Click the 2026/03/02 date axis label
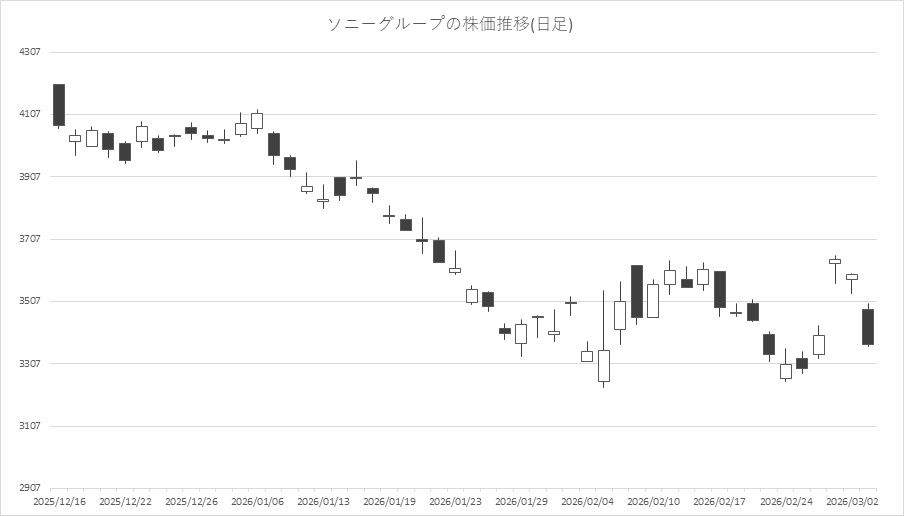Image resolution: width=904 pixels, height=516 pixels. 852,501
